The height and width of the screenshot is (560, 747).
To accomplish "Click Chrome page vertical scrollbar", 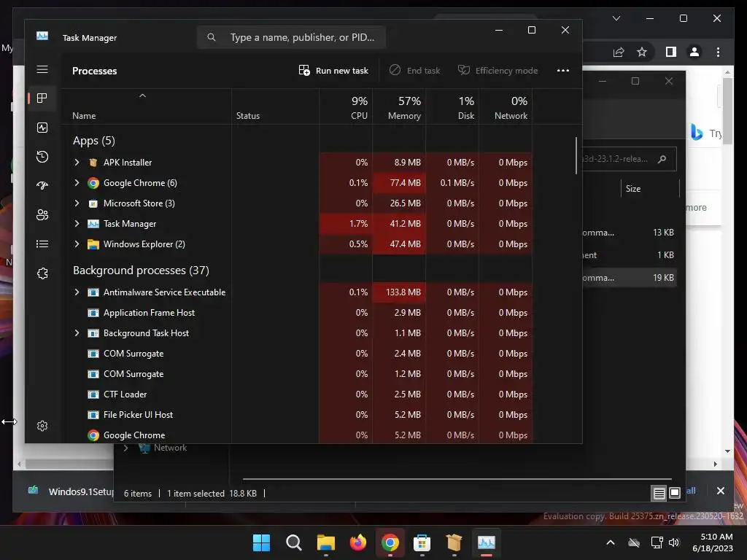I will click(727, 109).
